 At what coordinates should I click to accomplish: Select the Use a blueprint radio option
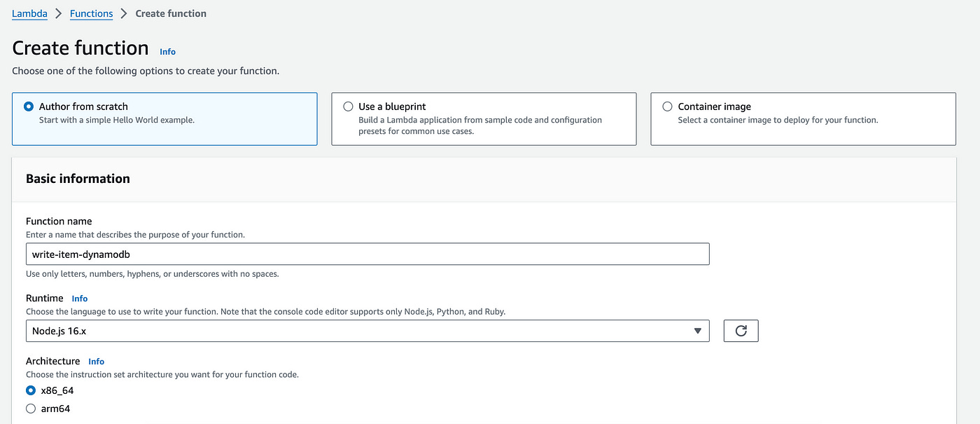click(x=348, y=107)
